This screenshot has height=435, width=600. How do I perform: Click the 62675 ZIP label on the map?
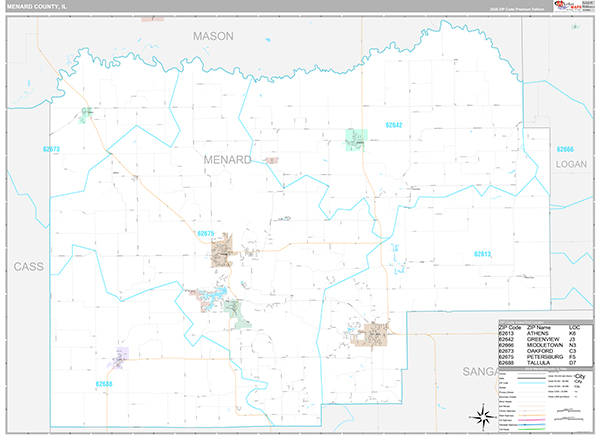pyautogui.click(x=206, y=233)
